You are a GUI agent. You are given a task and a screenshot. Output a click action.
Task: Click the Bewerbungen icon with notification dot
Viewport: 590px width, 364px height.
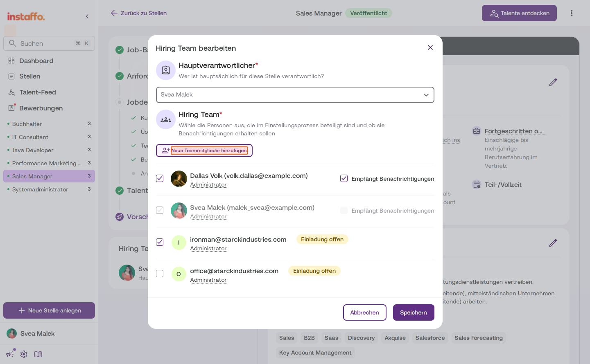point(11,108)
